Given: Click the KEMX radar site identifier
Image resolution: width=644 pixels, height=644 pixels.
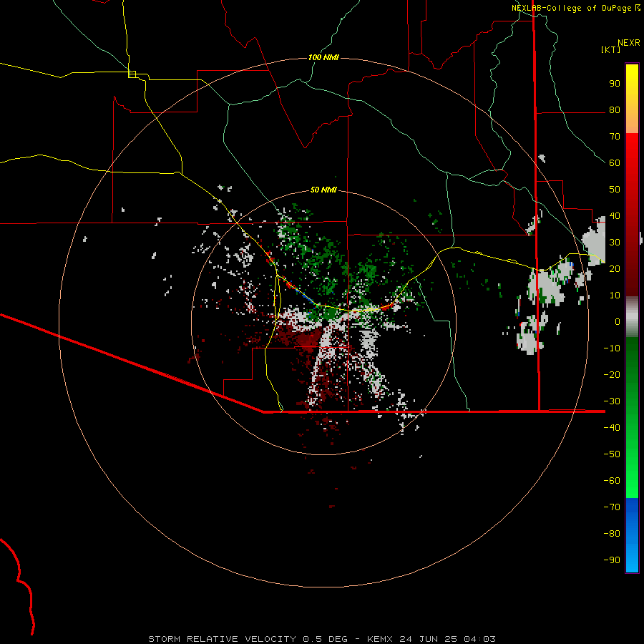Looking at the screenshot, I should (379, 639).
